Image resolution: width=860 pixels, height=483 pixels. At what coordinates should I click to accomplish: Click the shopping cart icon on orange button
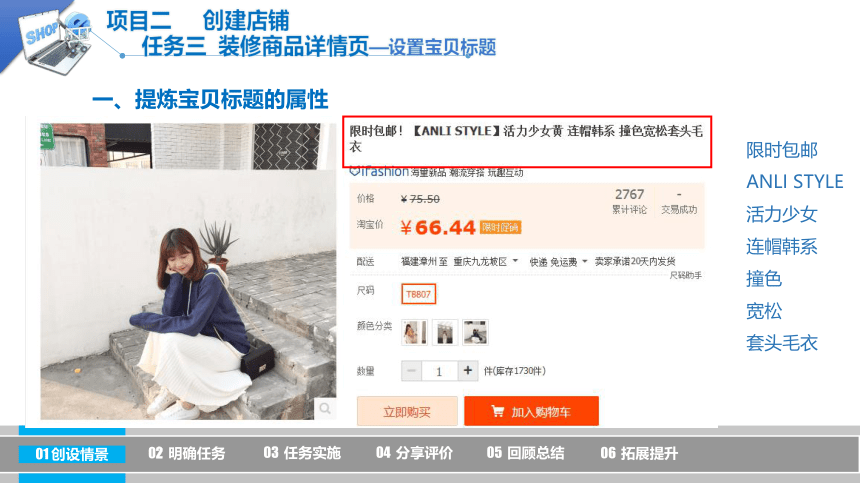point(497,411)
